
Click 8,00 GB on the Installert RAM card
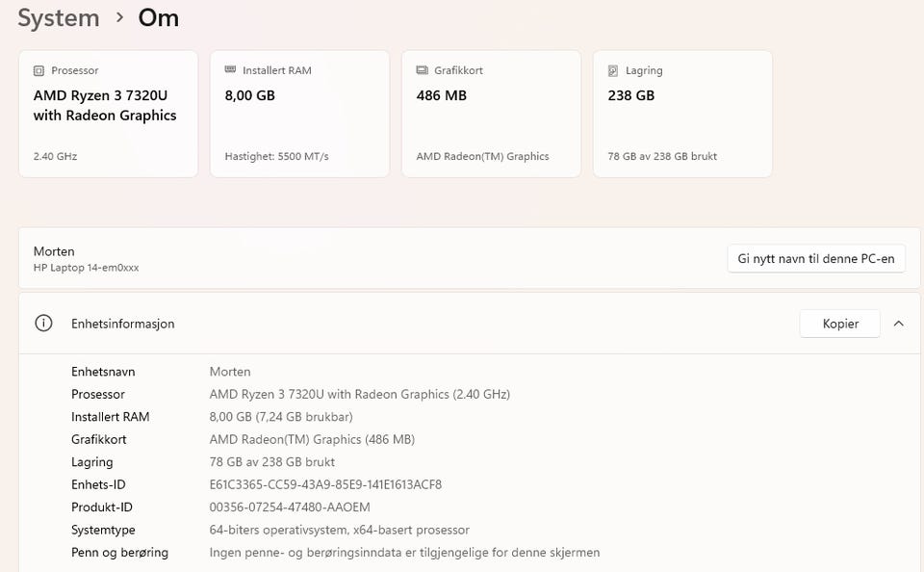coord(250,95)
